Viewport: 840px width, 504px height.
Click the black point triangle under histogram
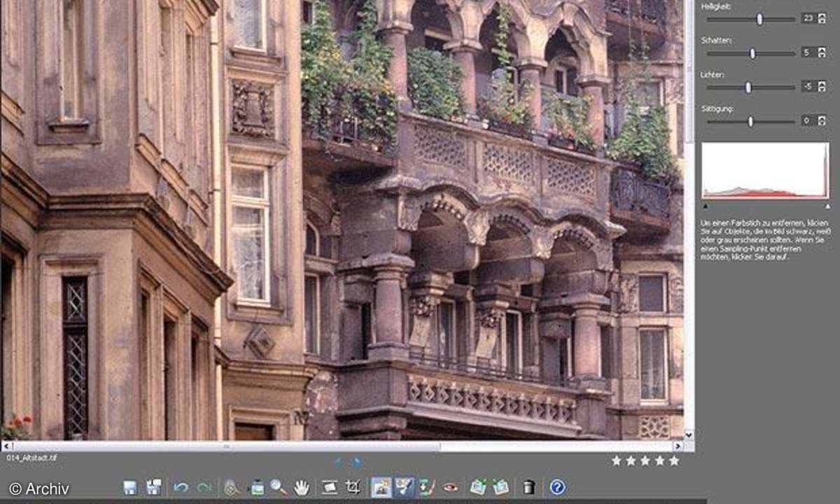pos(705,206)
